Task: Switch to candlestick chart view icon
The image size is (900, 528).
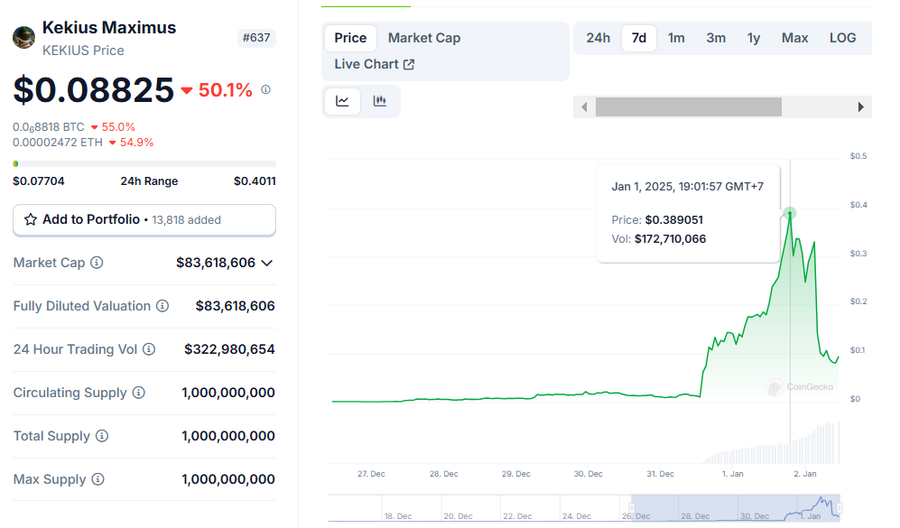Action: point(380,101)
